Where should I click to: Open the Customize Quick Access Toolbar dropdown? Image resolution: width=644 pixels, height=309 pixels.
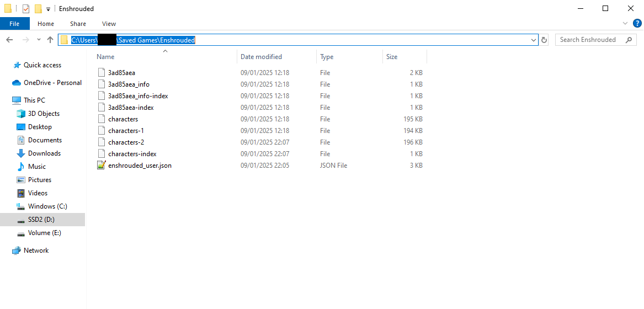coord(49,9)
